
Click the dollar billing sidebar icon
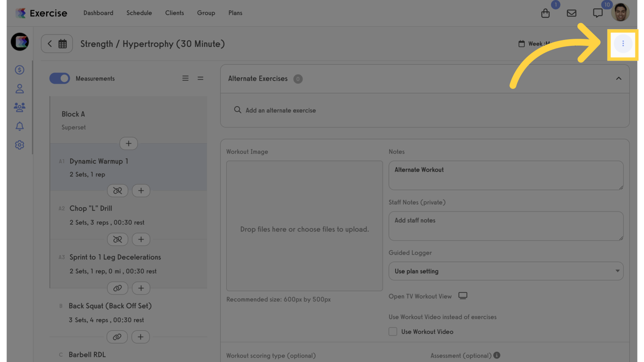(x=19, y=70)
